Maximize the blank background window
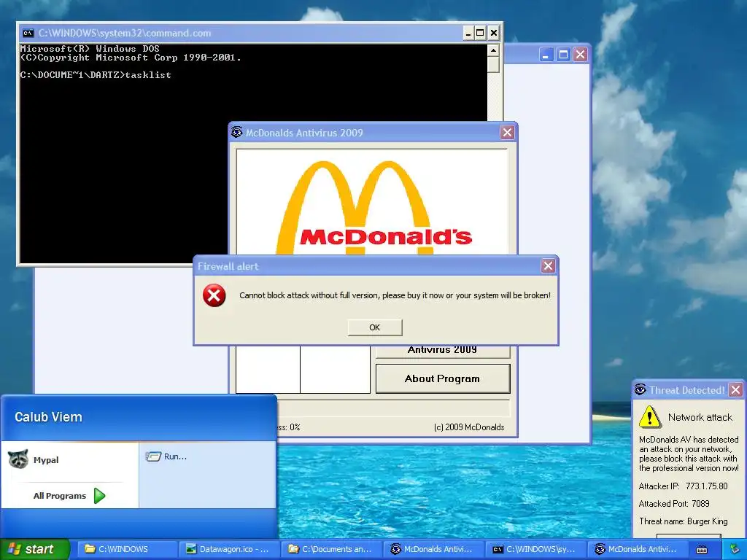This screenshot has height=560, width=747. tap(563, 54)
